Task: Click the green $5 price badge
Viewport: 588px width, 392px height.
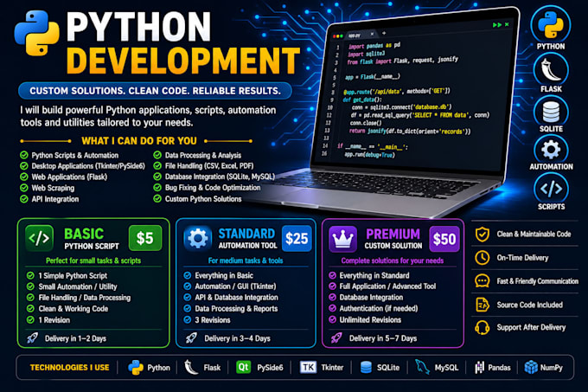Action: click(145, 238)
